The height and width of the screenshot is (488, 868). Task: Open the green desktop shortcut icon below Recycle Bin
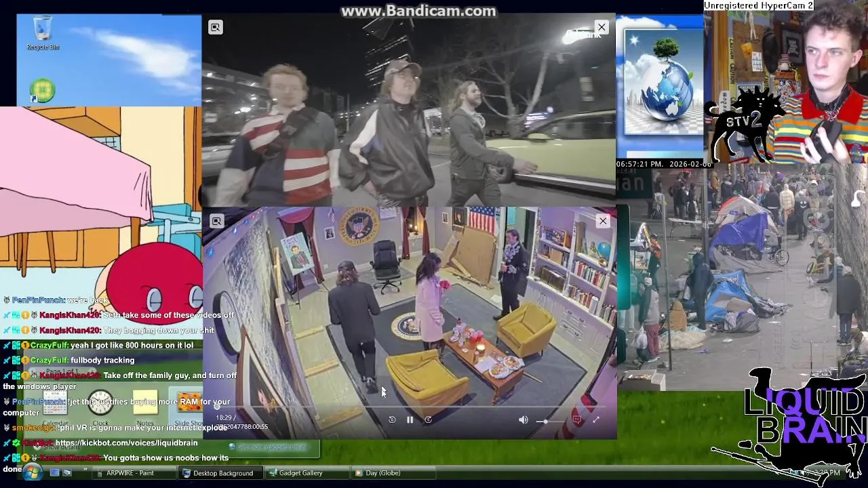coord(42,91)
